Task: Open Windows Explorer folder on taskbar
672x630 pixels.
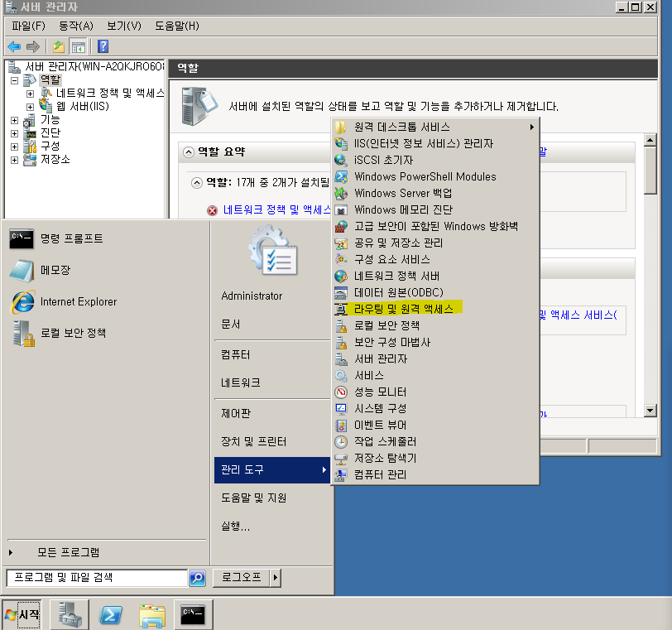Action: coord(152,615)
